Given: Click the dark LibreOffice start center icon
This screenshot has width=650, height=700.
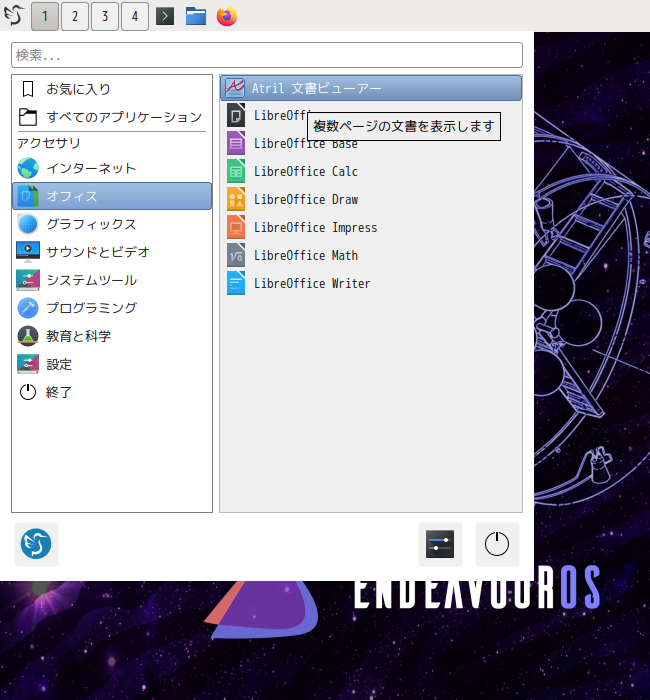Looking at the screenshot, I should pos(236,115).
